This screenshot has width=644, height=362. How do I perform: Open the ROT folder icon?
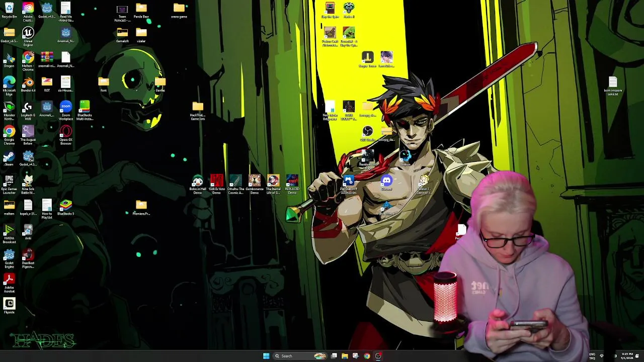click(x=47, y=84)
